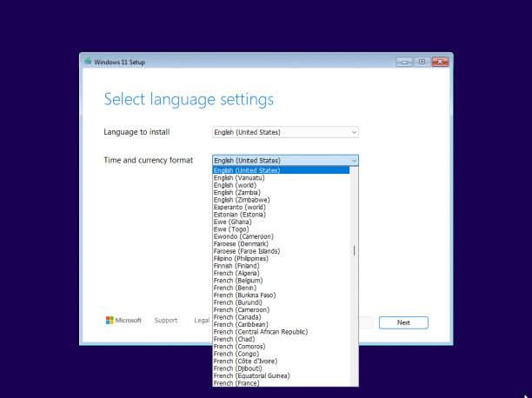Screen dimensions: 532x398
Task: Choose French (Chad)
Action: [281, 339]
